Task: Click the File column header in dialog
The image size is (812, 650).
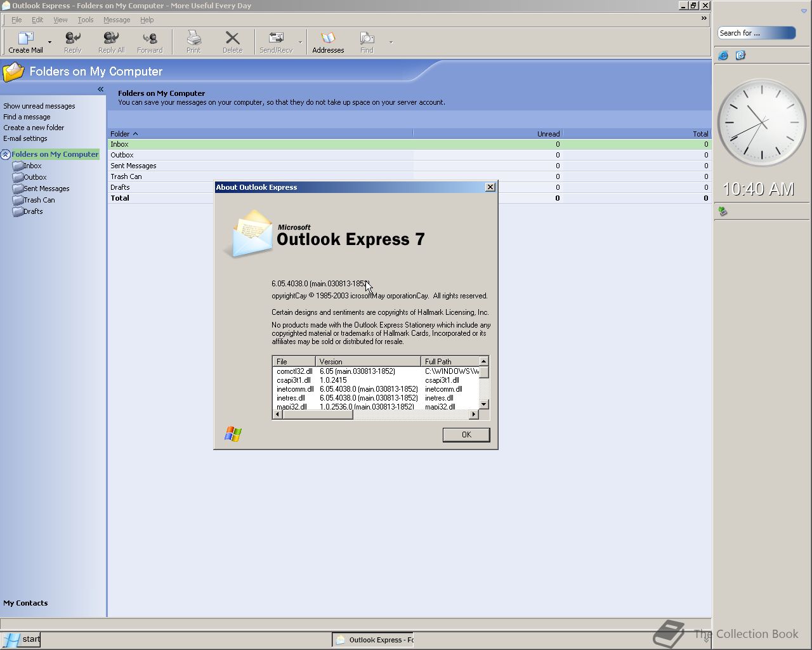Action: 294,361
